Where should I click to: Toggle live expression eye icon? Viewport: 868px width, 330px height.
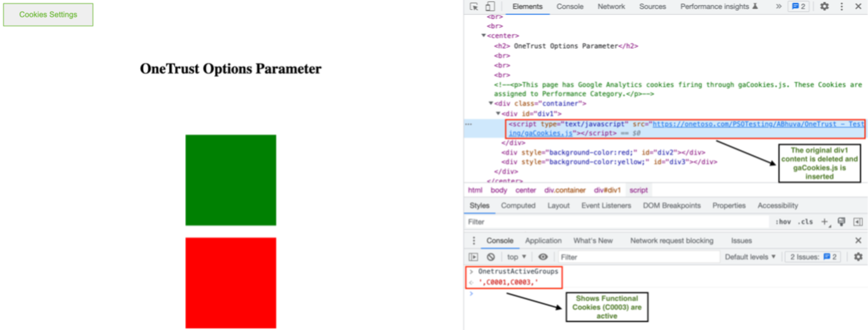click(543, 257)
